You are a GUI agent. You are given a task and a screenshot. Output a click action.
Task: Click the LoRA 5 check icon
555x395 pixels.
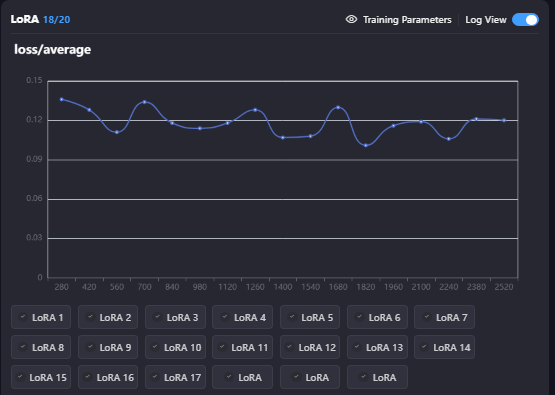click(x=292, y=317)
